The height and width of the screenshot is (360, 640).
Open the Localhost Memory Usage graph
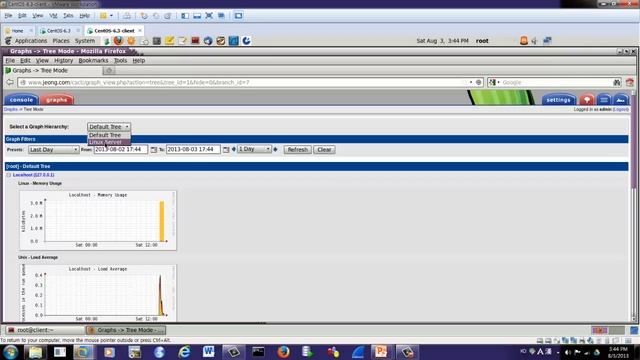tap(98, 220)
